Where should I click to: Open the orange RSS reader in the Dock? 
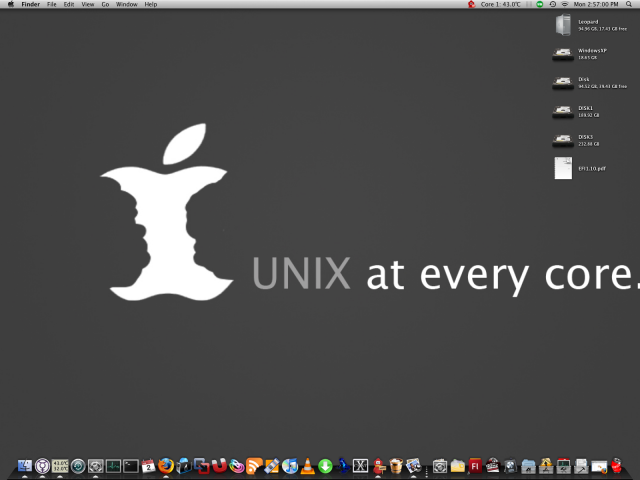254,466
